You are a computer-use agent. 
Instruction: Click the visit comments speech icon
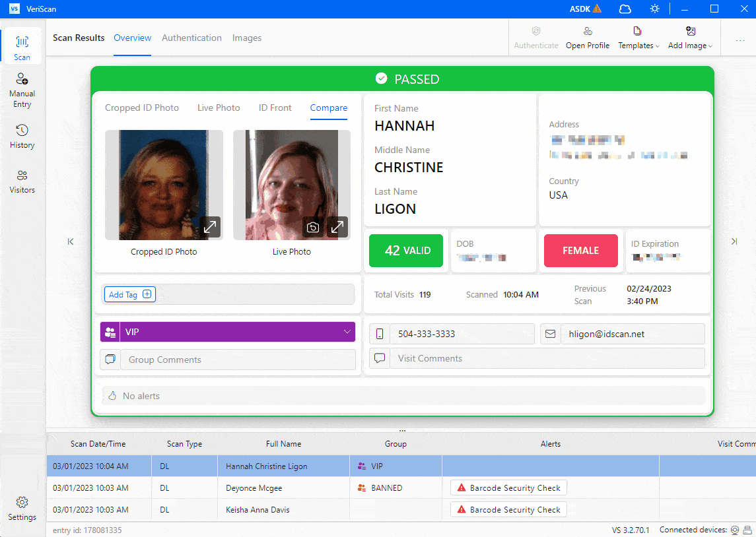coord(380,358)
